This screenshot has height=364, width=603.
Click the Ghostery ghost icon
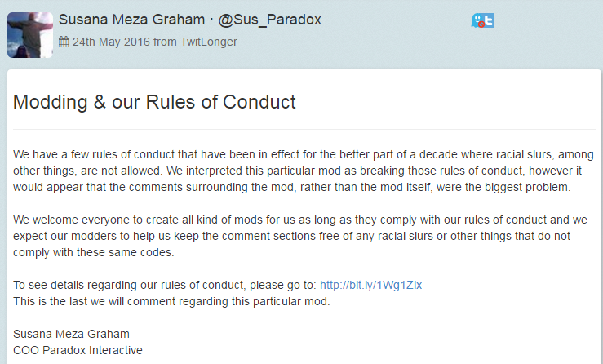(x=478, y=20)
